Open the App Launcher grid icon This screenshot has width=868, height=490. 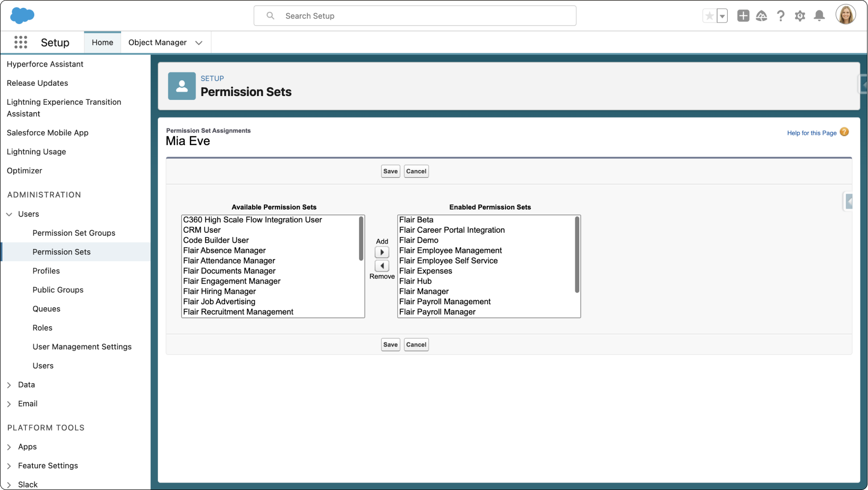click(x=21, y=42)
